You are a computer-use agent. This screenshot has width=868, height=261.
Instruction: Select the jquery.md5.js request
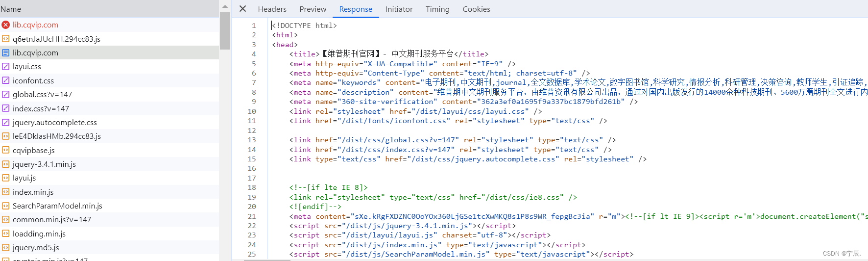(x=109, y=247)
